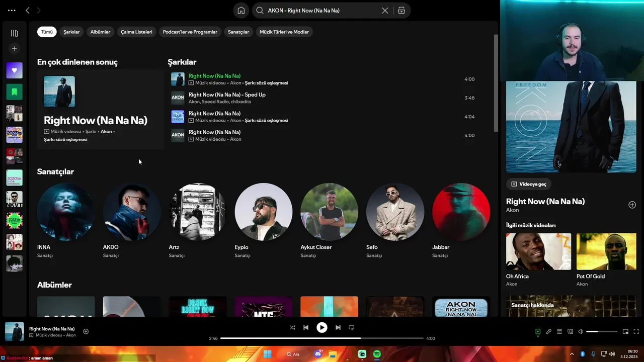This screenshot has height=362, width=644.
Task: Open the connect to a device icon
Action: 570,331
